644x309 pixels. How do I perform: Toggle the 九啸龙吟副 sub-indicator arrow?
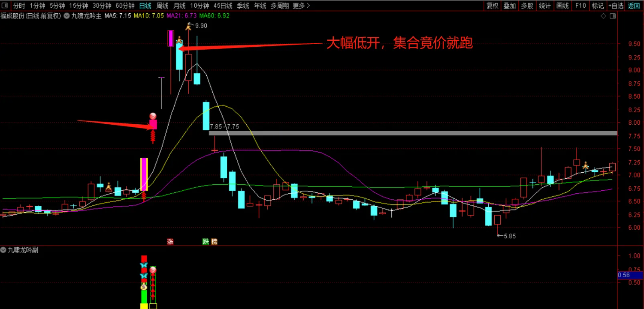coord(3,250)
